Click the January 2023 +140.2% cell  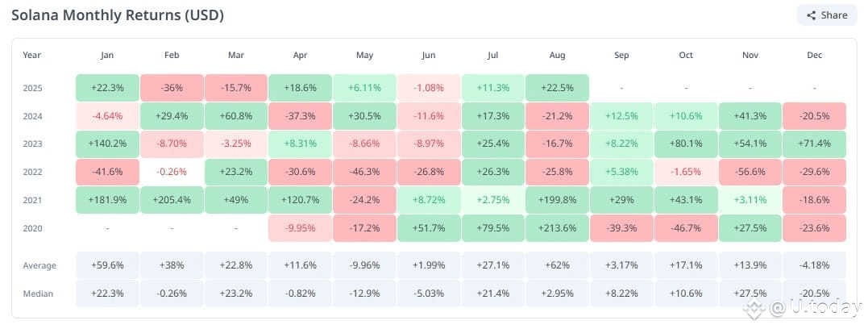pos(107,144)
